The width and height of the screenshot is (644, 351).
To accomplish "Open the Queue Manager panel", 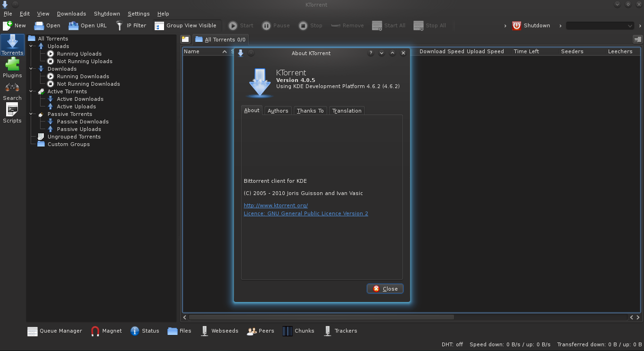I will (55, 331).
